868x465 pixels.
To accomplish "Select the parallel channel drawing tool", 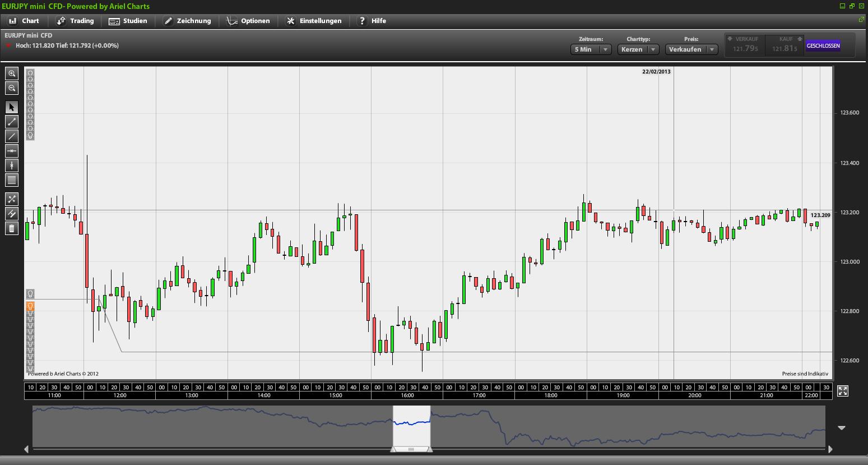I will pos(12,214).
